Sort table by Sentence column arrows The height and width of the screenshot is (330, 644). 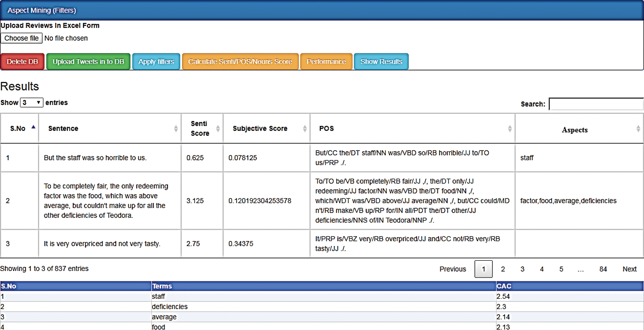pos(176,129)
